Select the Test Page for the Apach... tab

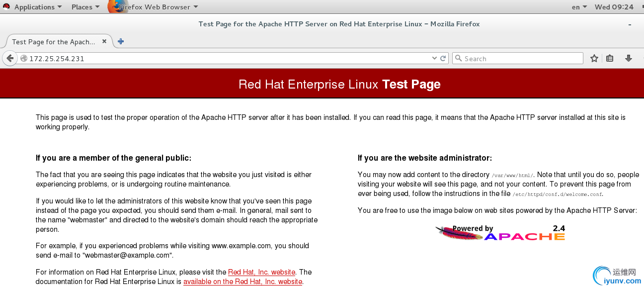[x=59, y=42]
